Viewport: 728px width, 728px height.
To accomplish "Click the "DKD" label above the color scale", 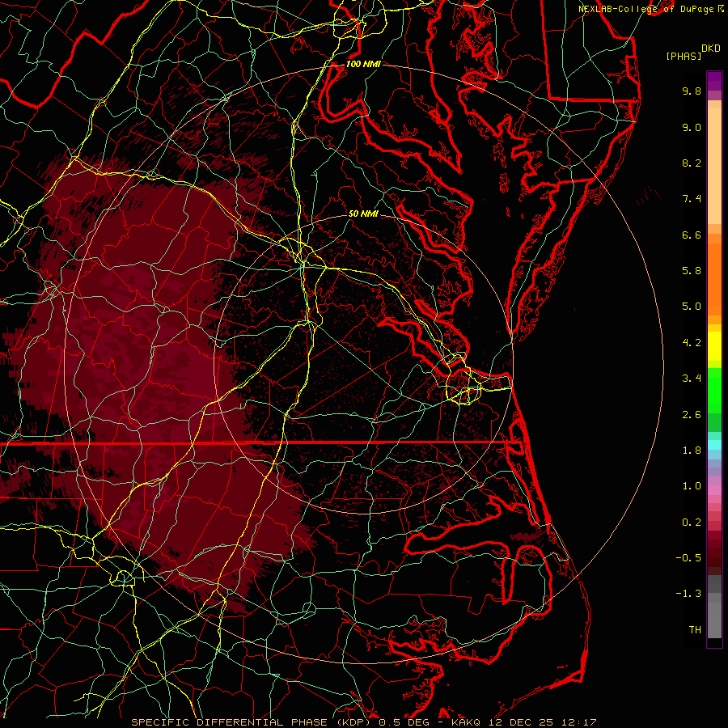I will [711, 49].
